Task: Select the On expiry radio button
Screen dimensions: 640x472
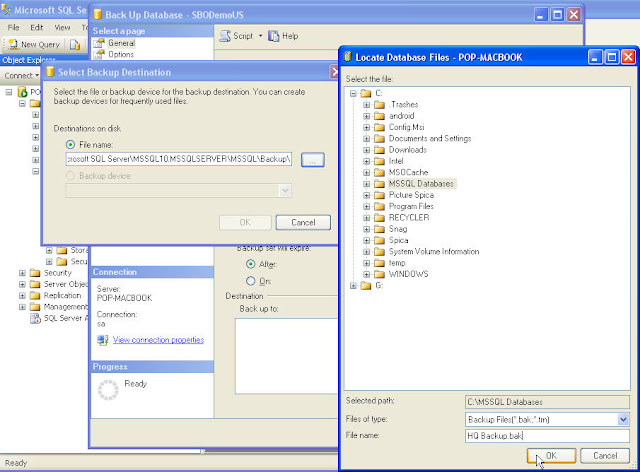Action: (x=251, y=281)
